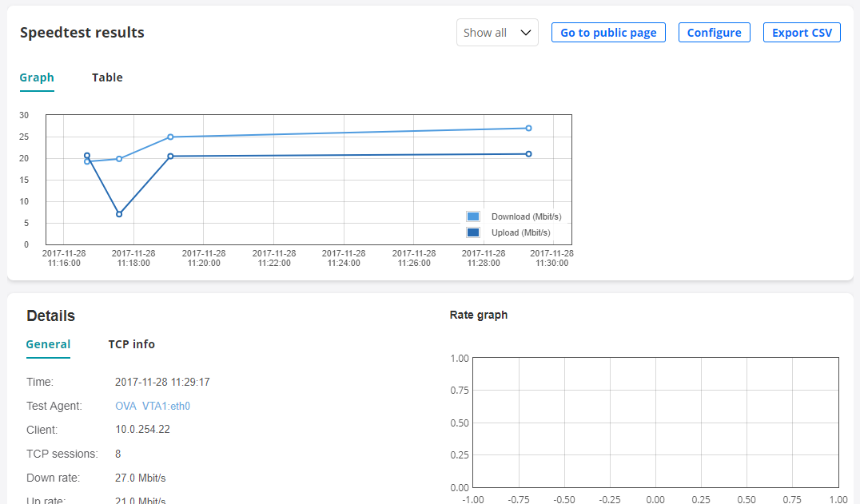Viewport: 860px width, 504px height.
Task: Select the last upload point at 21 Mbit/s
Action: click(x=528, y=154)
